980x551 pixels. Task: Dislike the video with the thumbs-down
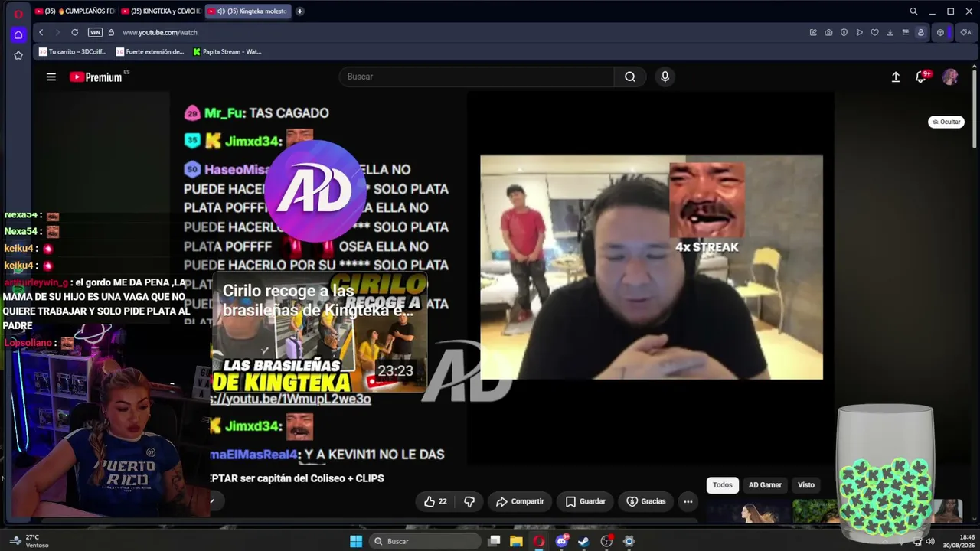pyautogui.click(x=469, y=501)
